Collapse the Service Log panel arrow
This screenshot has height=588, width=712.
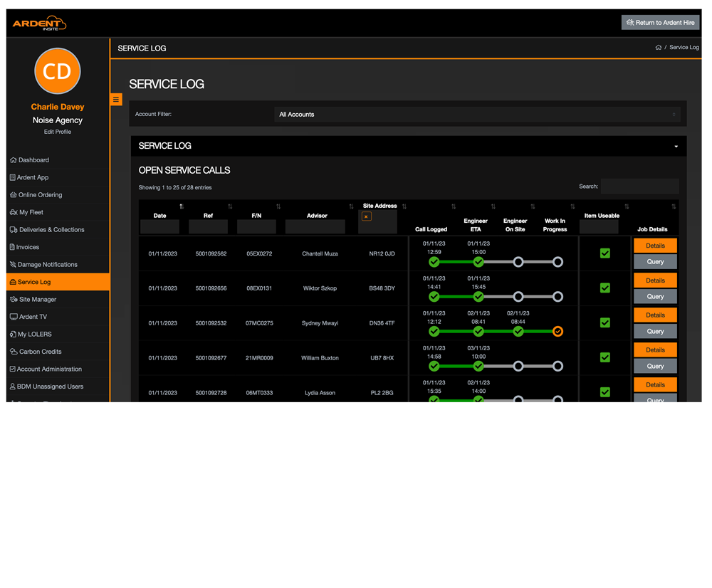point(676,146)
